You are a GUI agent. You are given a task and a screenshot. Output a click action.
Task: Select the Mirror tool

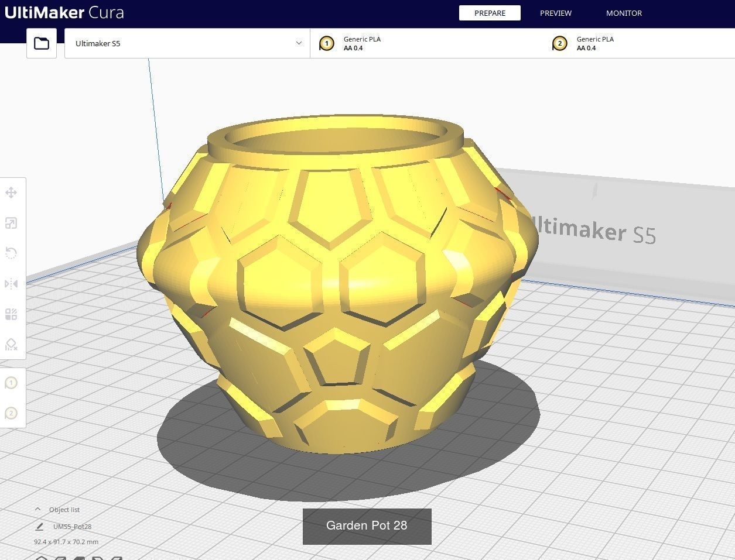coord(11,284)
